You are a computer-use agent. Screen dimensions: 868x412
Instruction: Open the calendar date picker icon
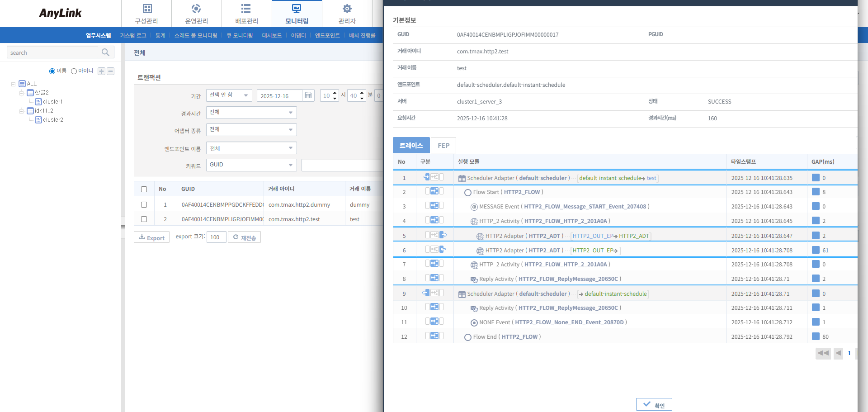point(308,95)
